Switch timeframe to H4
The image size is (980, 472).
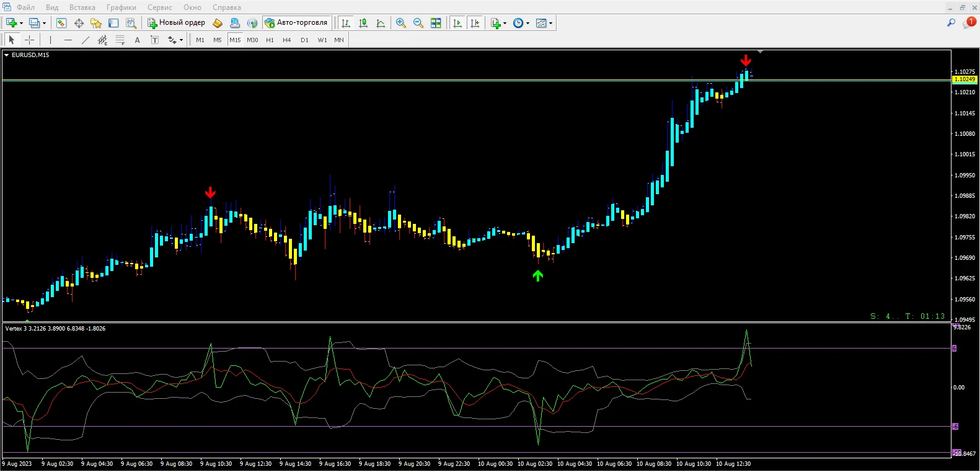click(287, 40)
